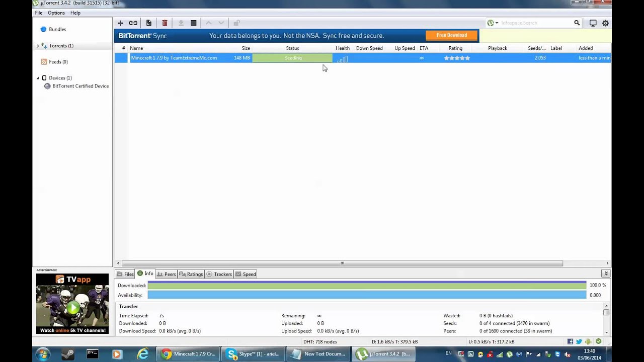Click the search magnifier icon
644x362 pixels.
coord(577,23)
